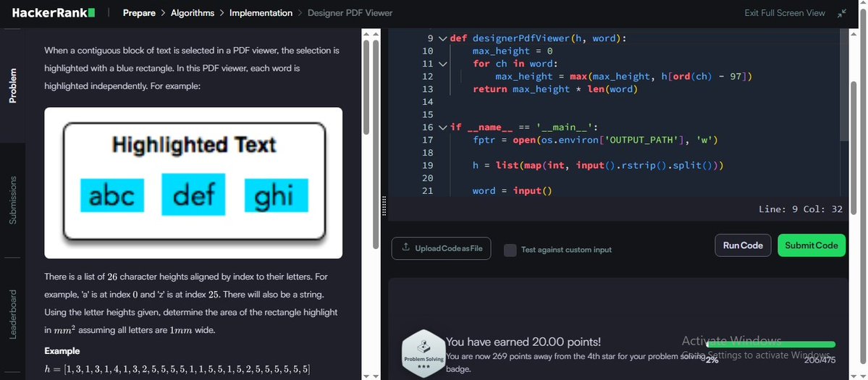The image size is (868, 380).
Task: Go to Algorithms in the breadcrumb
Action: coord(192,13)
